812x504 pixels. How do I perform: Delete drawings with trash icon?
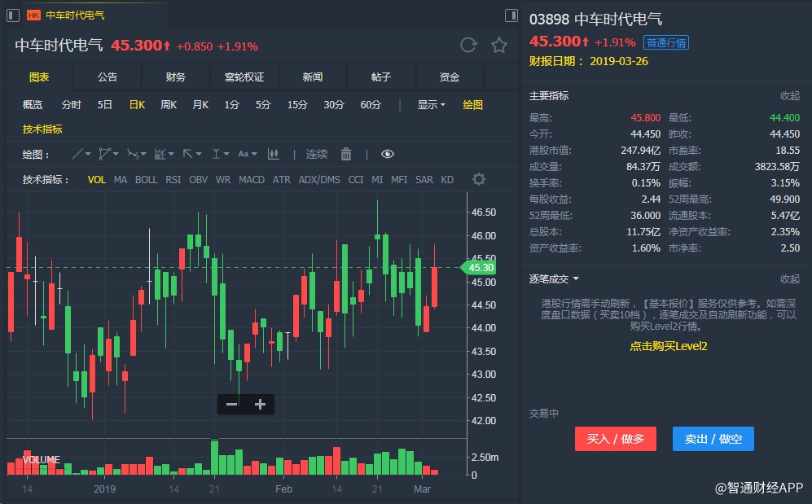(x=346, y=154)
